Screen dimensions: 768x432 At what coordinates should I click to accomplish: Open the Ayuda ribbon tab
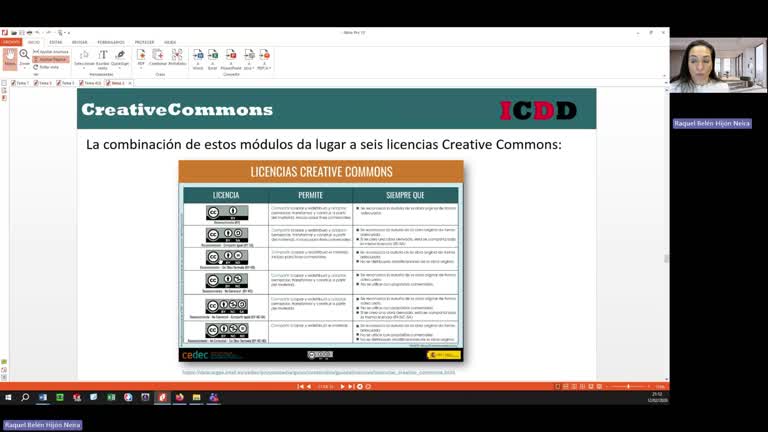coord(170,42)
